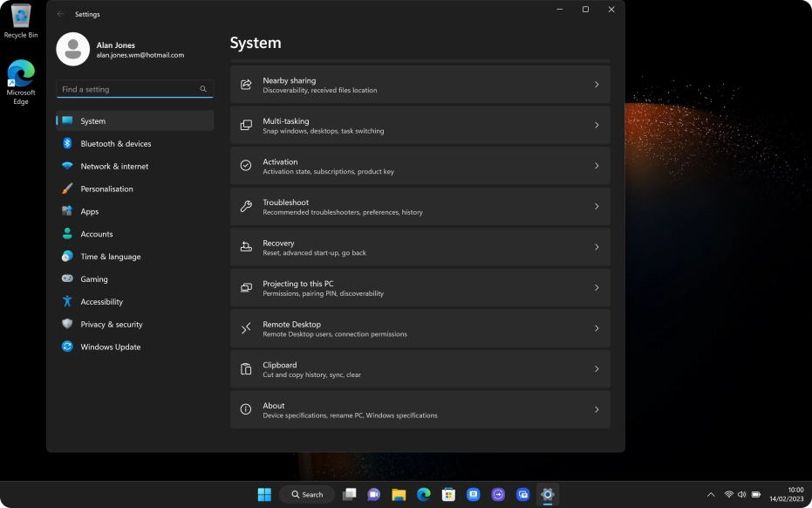Click the Bluetooth & devices sidebar icon
The image size is (812, 508).
pos(67,144)
